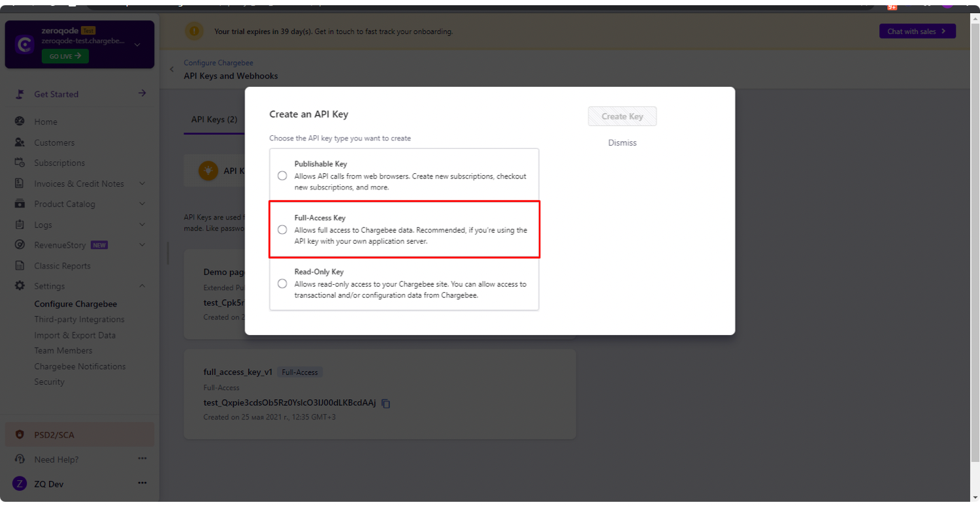Screen dimensions: 980x507
Task: Open Need Help more options dots
Action: 142,459
